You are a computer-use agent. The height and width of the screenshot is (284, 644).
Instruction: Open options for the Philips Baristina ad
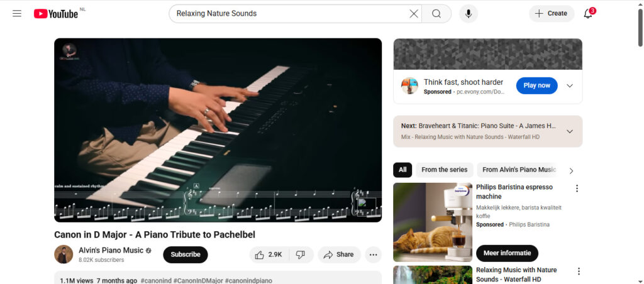[577, 188]
